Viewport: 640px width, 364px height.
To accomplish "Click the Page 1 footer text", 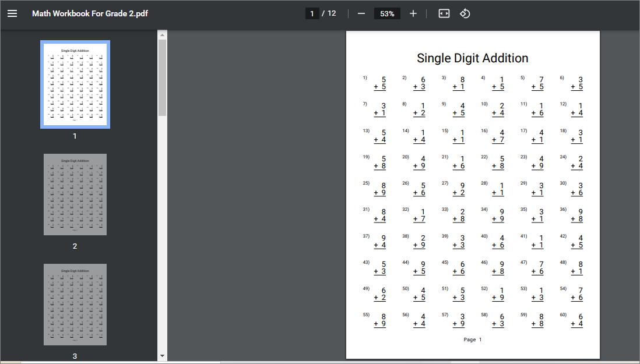I will pyautogui.click(x=472, y=340).
